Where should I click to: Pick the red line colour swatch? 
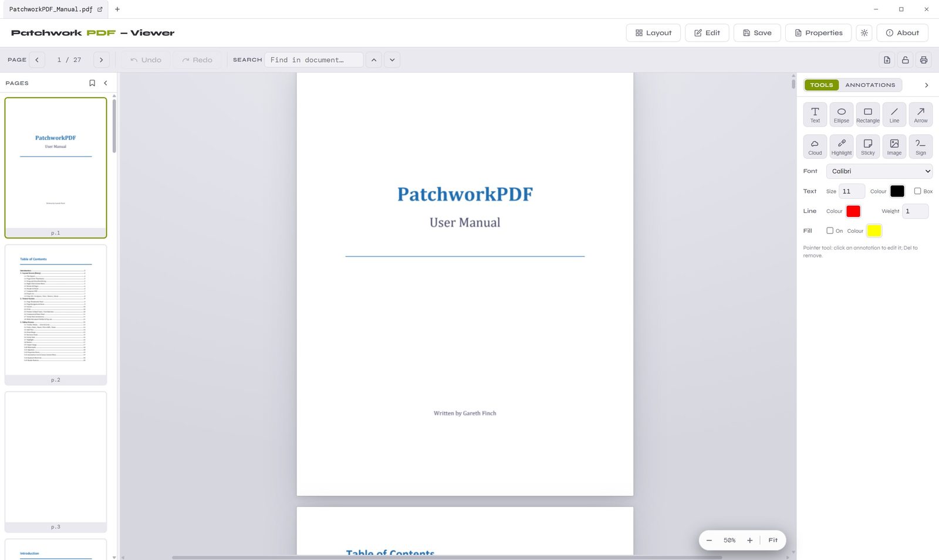[853, 211]
